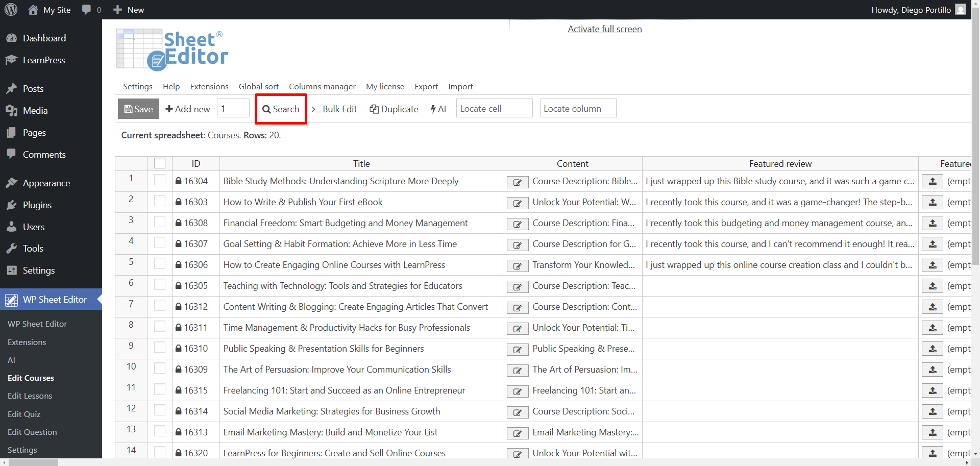
Task: Open the AI tool
Action: point(438,109)
